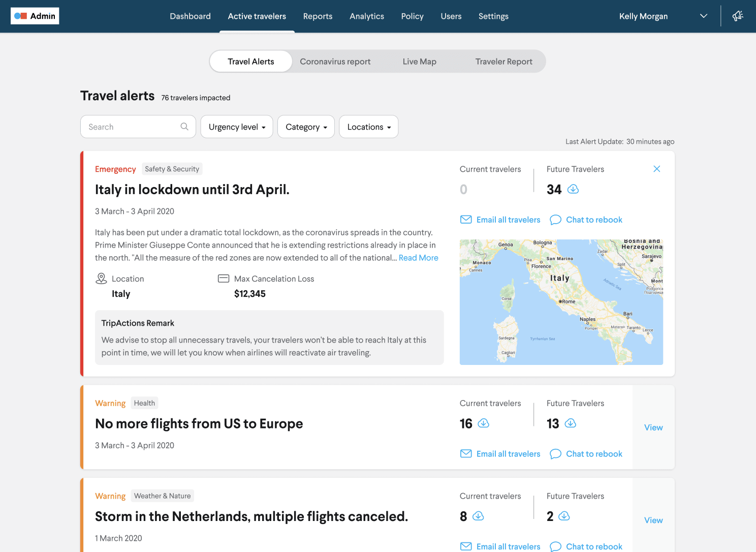Download future travelers for US-Europe flights alert

point(571,423)
